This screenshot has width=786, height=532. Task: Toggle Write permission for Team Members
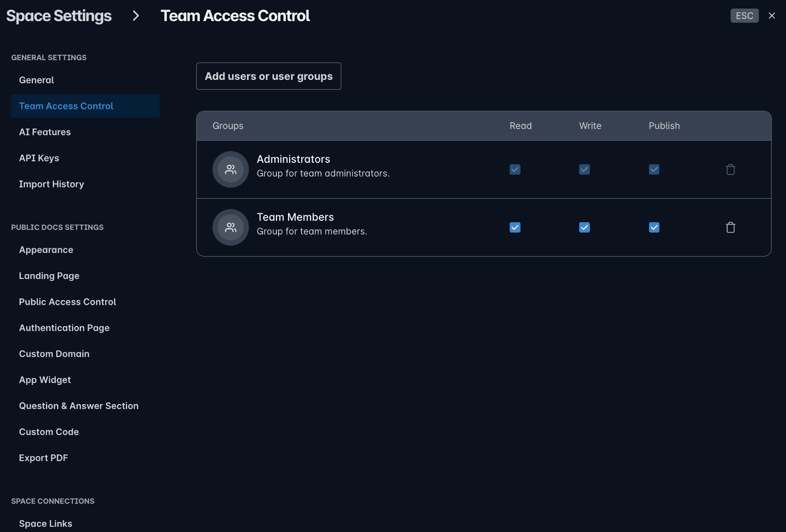(x=584, y=227)
